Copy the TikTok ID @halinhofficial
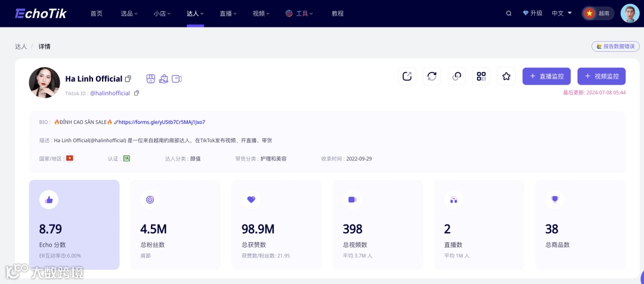 coord(137,93)
